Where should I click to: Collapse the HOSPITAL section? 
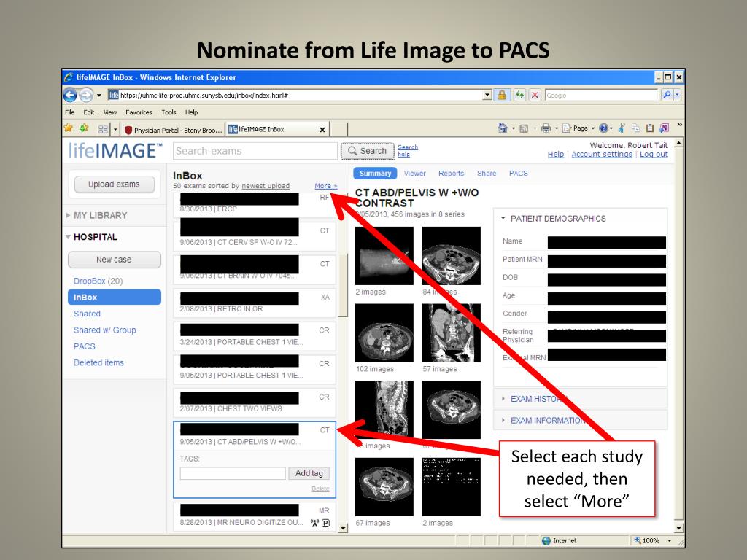pos(69,237)
